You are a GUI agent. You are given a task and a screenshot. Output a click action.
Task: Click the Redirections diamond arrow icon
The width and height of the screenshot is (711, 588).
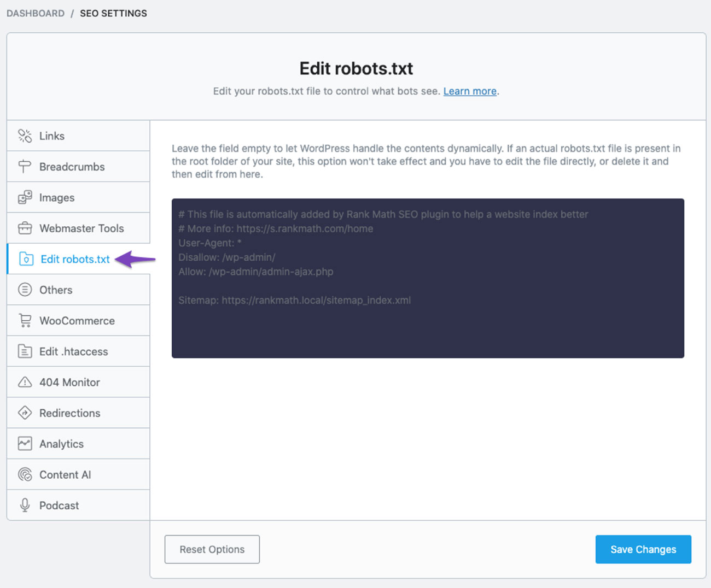click(x=25, y=413)
